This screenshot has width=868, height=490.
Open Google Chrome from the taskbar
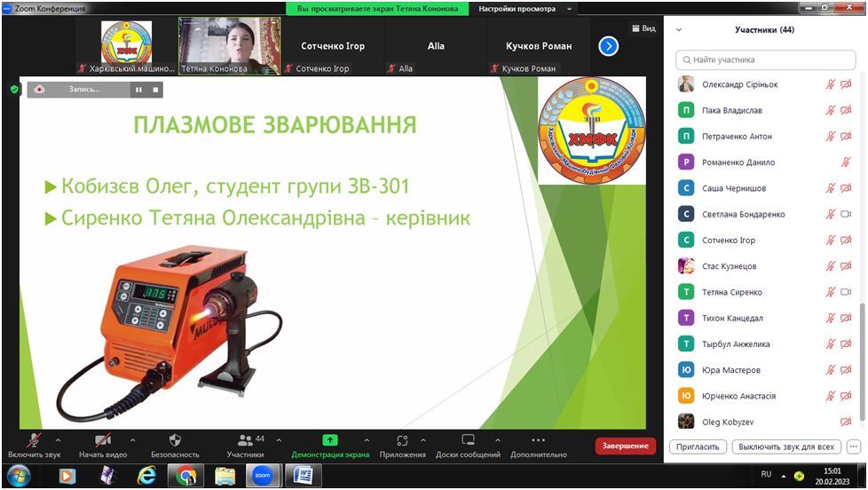click(x=185, y=476)
